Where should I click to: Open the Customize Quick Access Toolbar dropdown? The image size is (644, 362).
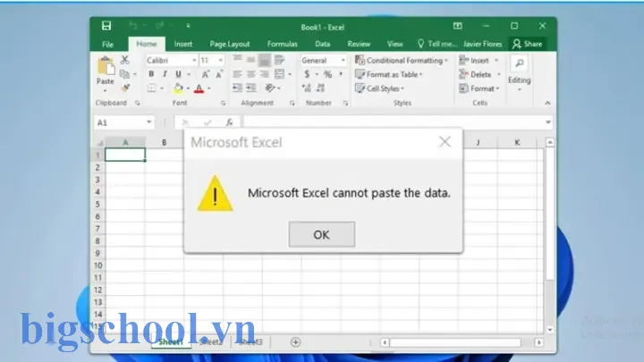click(x=188, y=26)
